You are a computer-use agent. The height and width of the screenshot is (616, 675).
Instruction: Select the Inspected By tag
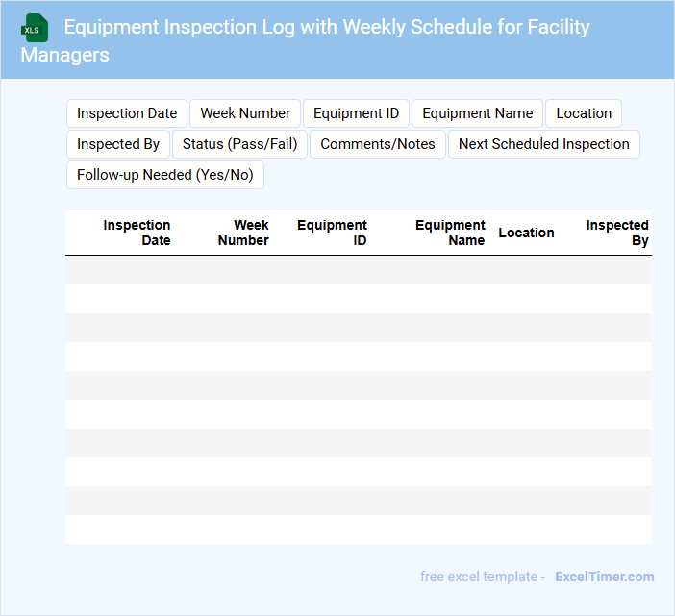(x=118, y=144)
